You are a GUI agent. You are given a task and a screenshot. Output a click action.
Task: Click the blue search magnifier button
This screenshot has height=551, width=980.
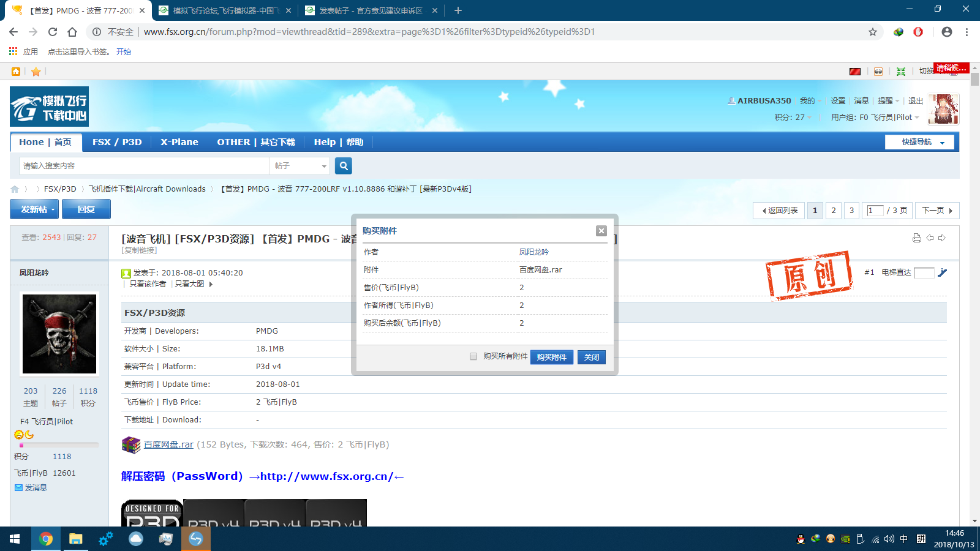point(344,166)
